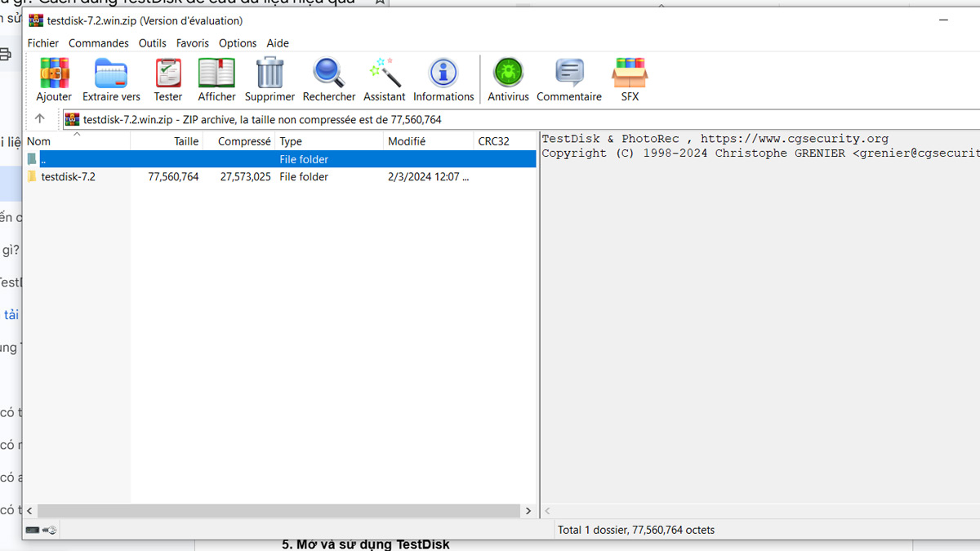Open the Outils menu
This screenshot has width=980, height=551.
[x=153, y=43]
